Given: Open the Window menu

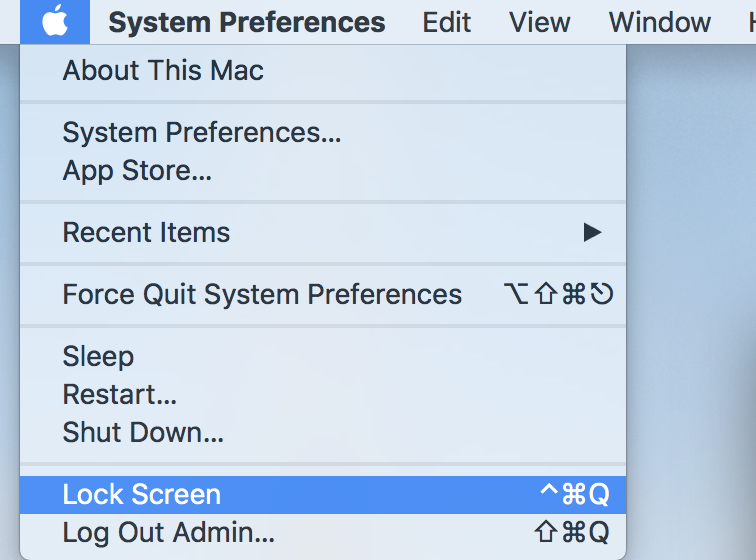Looking at the screenshot, I should point(660,22).
